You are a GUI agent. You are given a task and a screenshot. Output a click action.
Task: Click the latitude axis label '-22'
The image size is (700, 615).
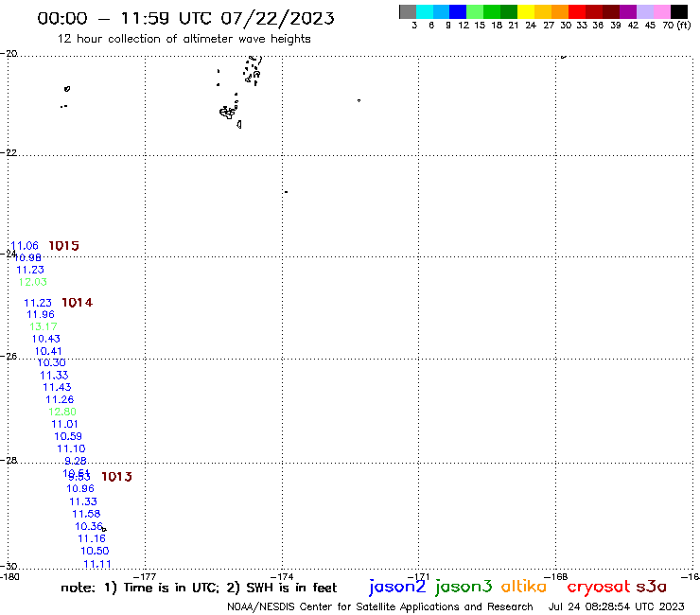click(x=9, y=152)
